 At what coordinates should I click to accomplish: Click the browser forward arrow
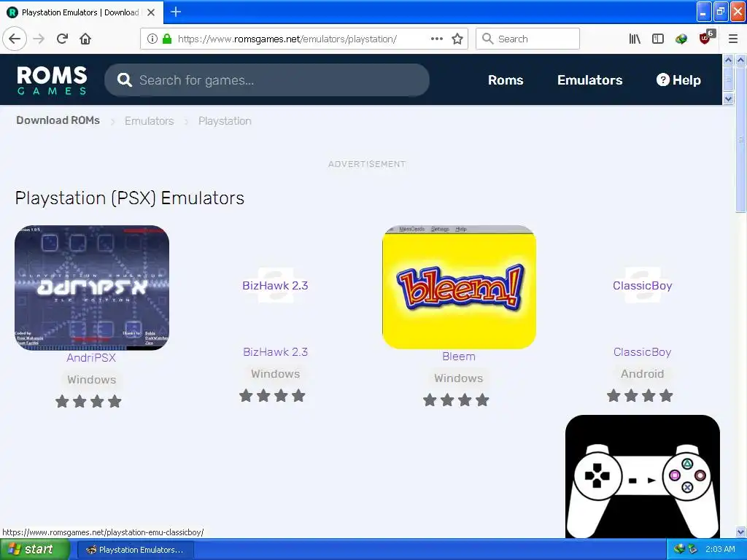click(39, 39)
